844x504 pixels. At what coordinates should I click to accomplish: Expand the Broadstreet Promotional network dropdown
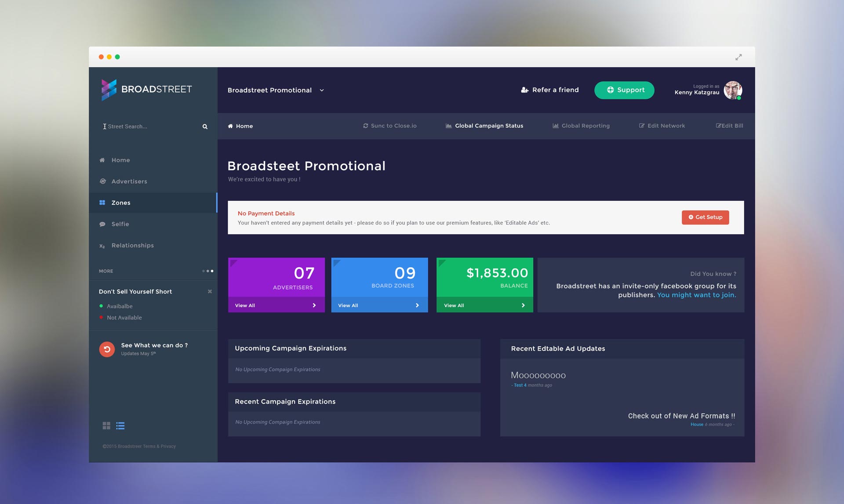click(322, 90)
